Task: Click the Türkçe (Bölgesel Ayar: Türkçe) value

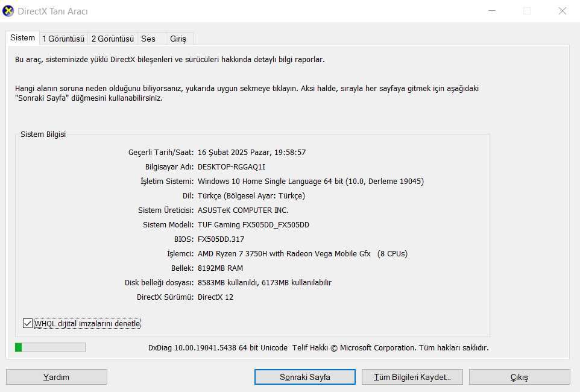Action: point(251,195)
